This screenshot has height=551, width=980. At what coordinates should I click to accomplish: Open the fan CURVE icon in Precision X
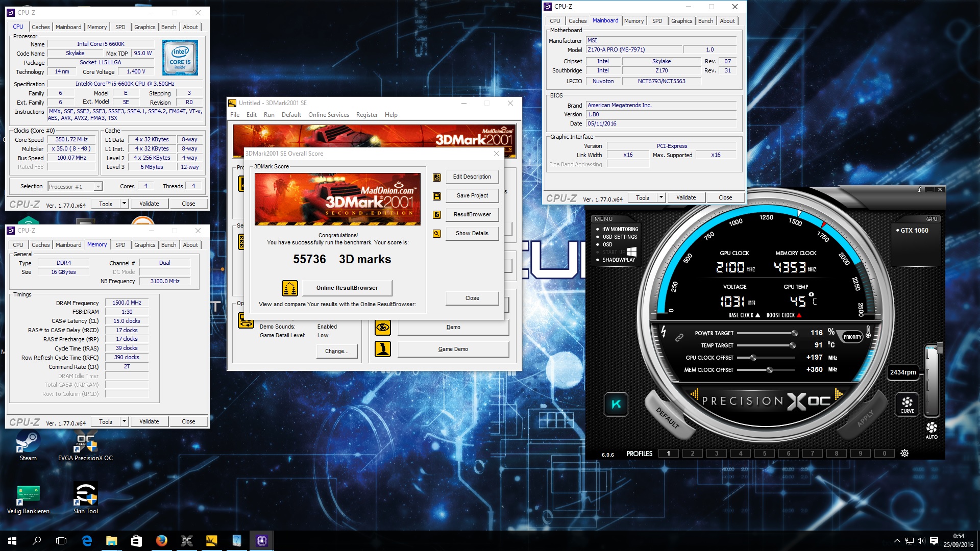907,404
